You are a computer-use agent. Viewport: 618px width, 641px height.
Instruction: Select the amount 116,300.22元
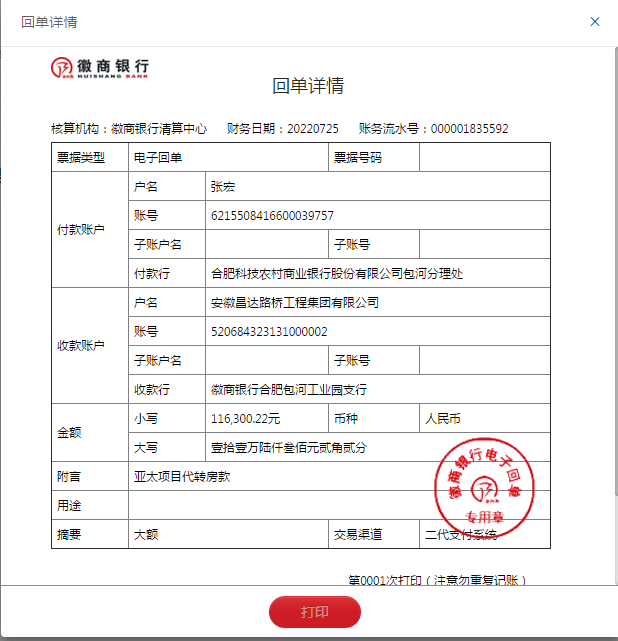pos(246,418)
